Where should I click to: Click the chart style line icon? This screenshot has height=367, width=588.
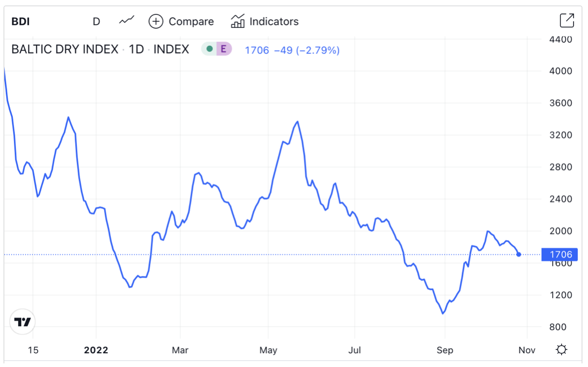coord(126,21)
